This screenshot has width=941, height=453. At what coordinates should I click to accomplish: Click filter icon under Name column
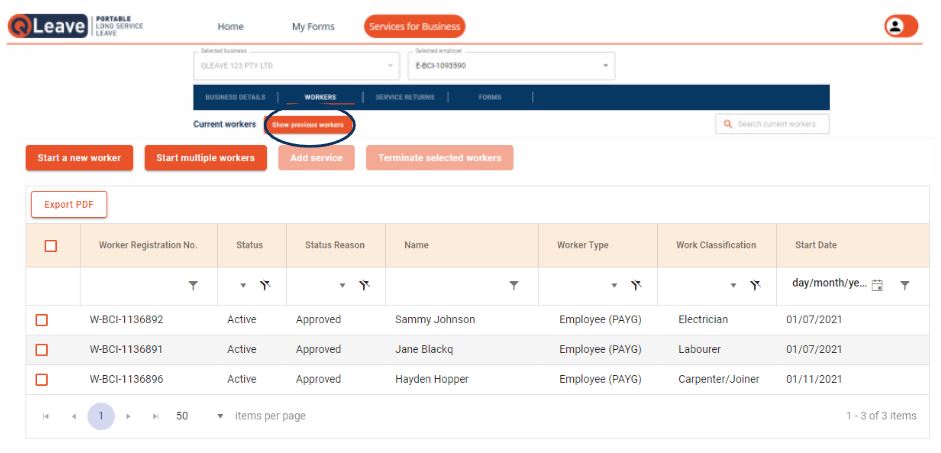[x=514, y=286]
